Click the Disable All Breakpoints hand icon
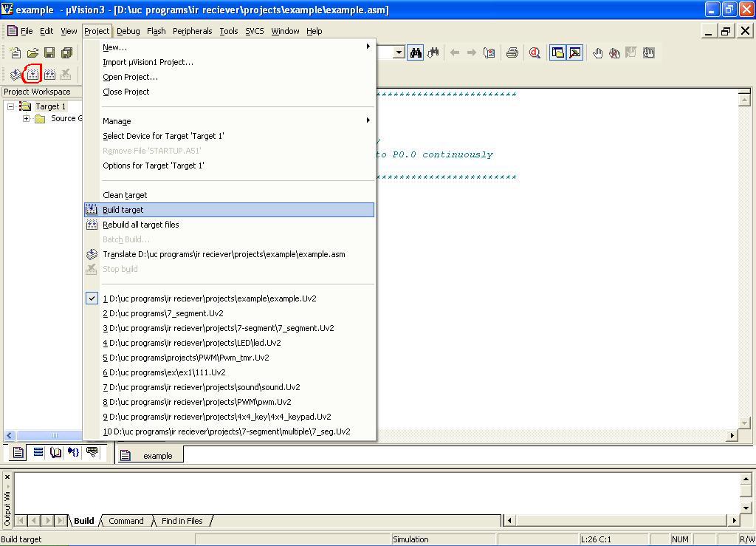The image size is (756, 546). [x=648, y=52]
